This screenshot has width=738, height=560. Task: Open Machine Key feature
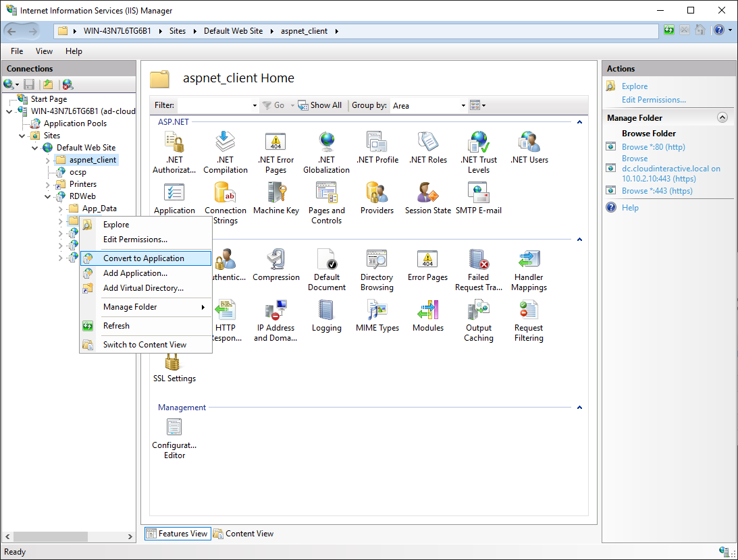275,198
